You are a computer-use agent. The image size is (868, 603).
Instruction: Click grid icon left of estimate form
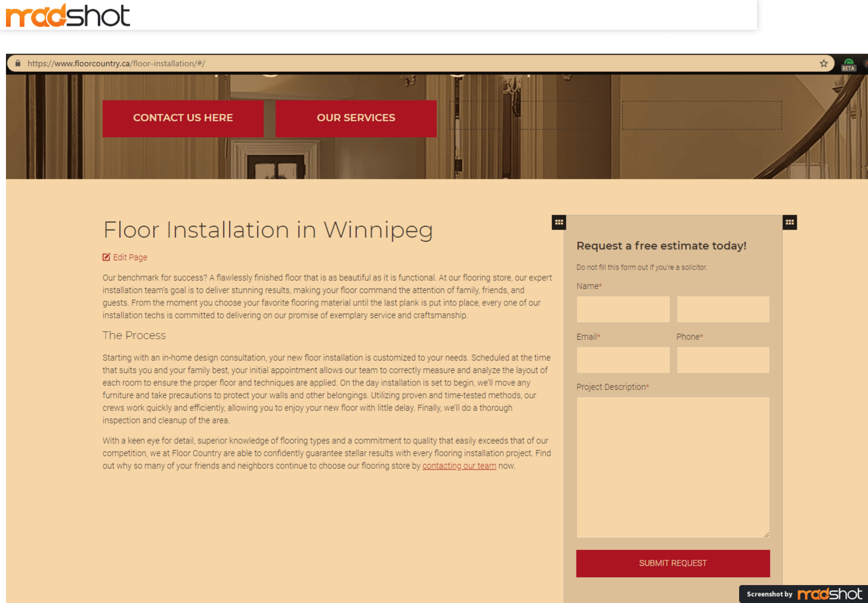pos(559,222)
